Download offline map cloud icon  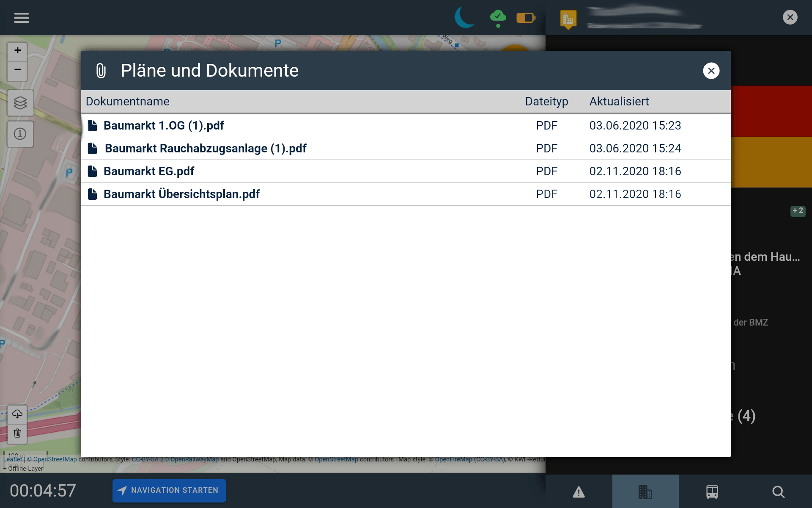[17, 414]
